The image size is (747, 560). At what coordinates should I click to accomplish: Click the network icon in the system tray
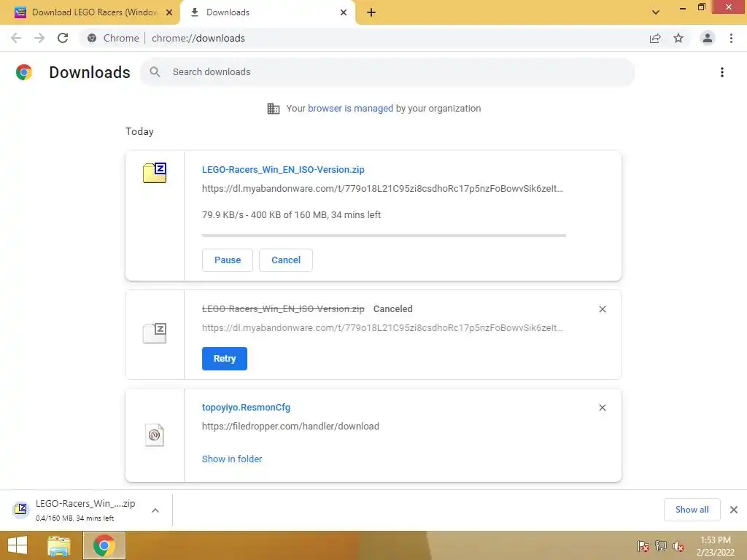pos(661,546)
